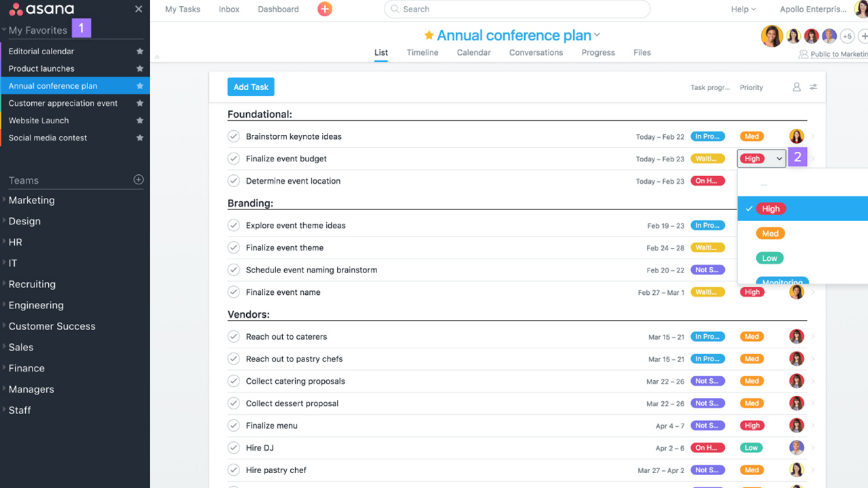This screenshot has width=868, height=488.
Task: Click the star next to project title
Action: tap(429, 35)
